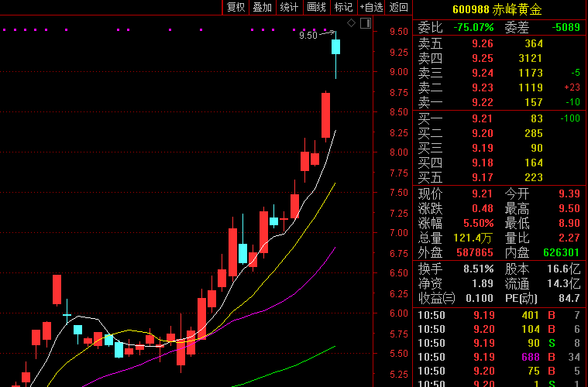Select the 卖四 price 9.25
This screenshot has width=588, height=387.
tap(482, 58)
